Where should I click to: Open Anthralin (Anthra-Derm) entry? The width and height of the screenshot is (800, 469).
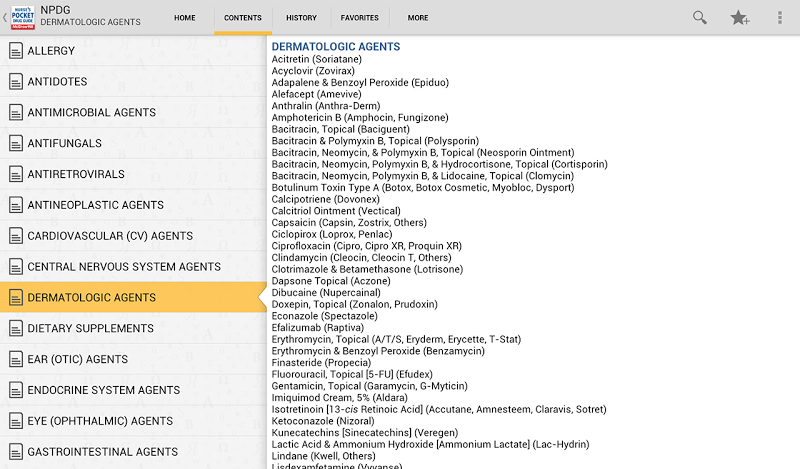click(x=326, y=106)
